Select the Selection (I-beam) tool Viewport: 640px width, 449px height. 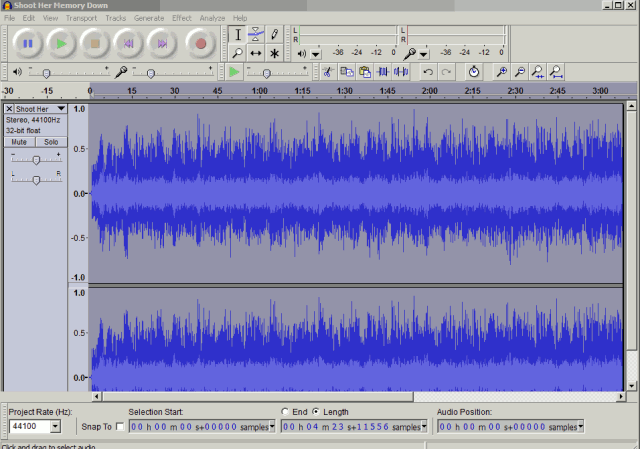pyautogui.click(x=238, y=35)
